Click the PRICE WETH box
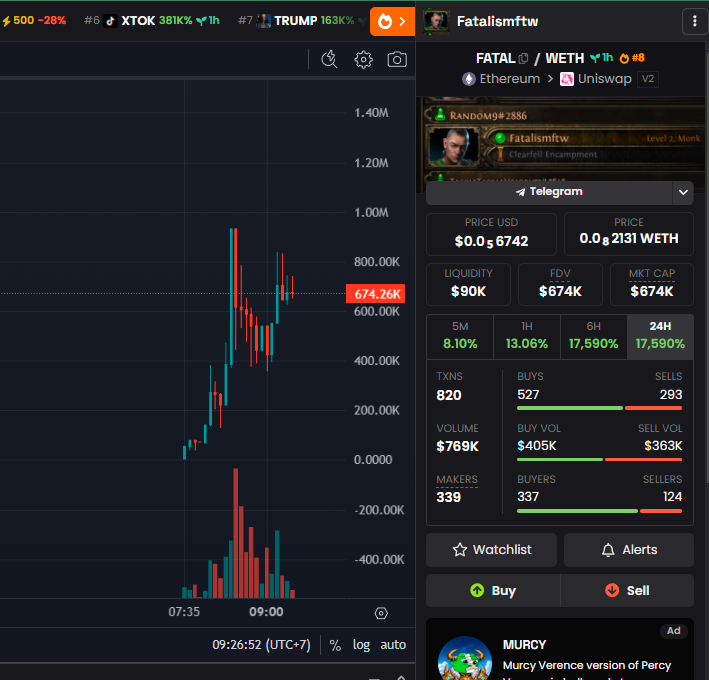The height and width of the screenshot is (680, 709). (x=629, y=234)
